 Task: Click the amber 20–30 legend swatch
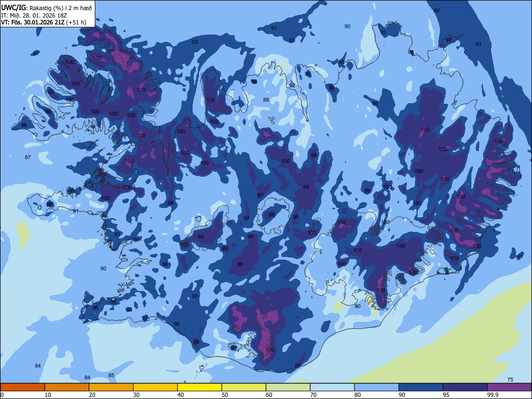coord(111,387)
